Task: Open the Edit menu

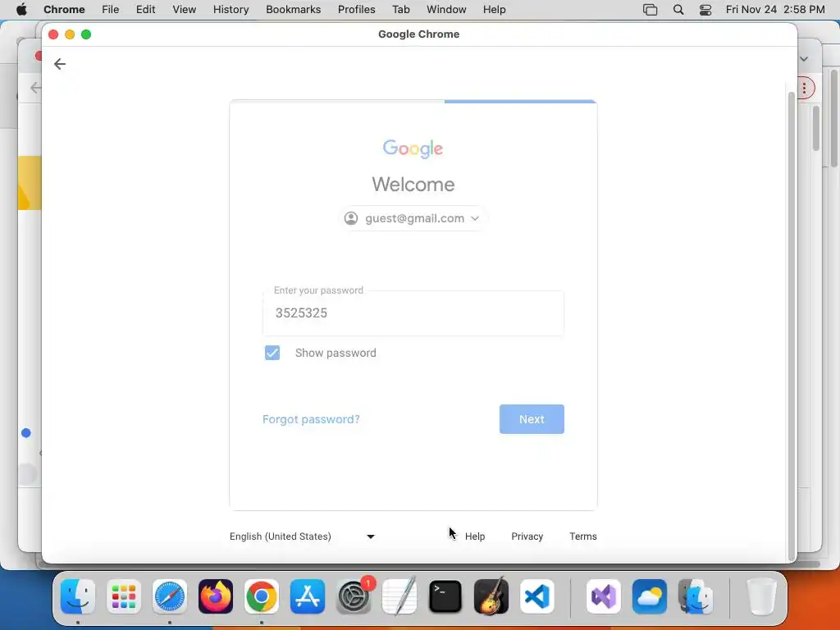Action: coord(146,10)
